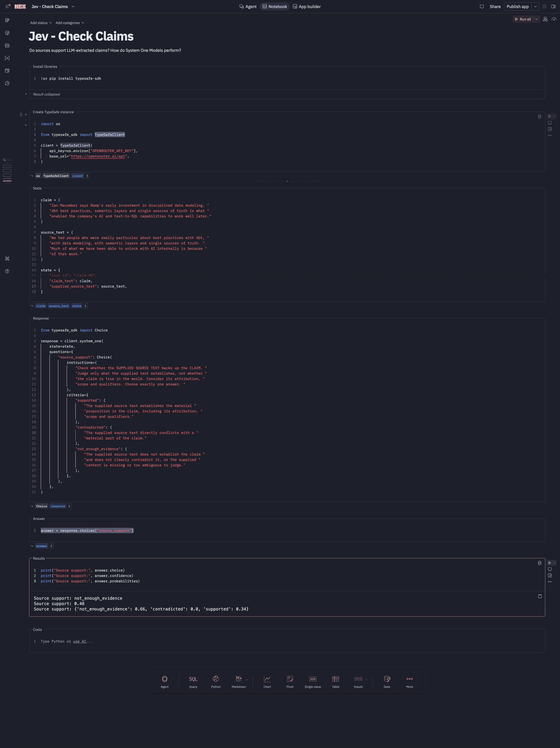Open run options for Results cell

(554, 563)
